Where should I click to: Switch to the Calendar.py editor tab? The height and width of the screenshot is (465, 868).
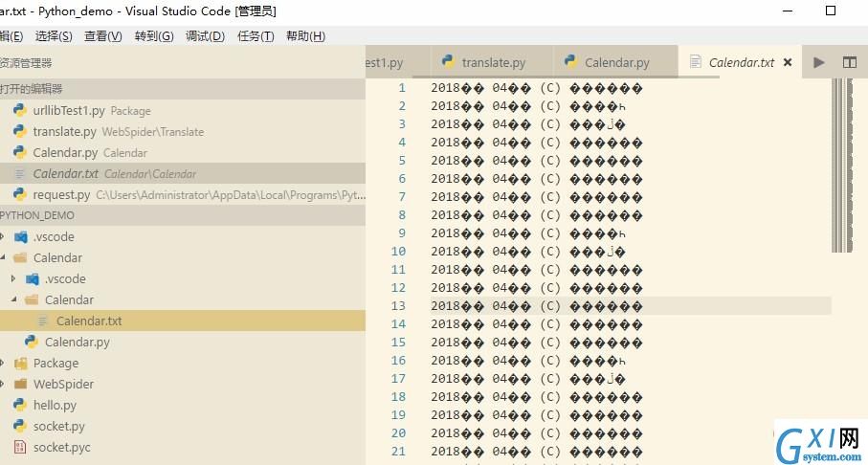(615, 62)
